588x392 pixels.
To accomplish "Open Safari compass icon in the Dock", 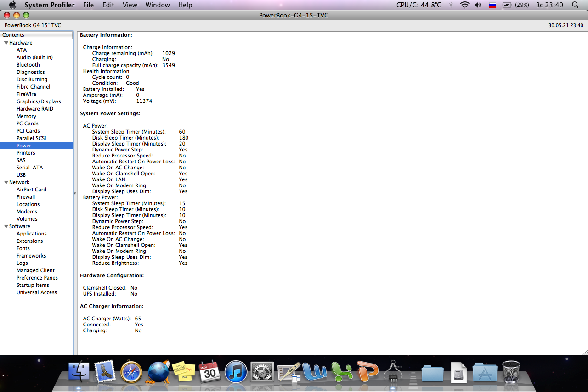I will pos(131,372).
